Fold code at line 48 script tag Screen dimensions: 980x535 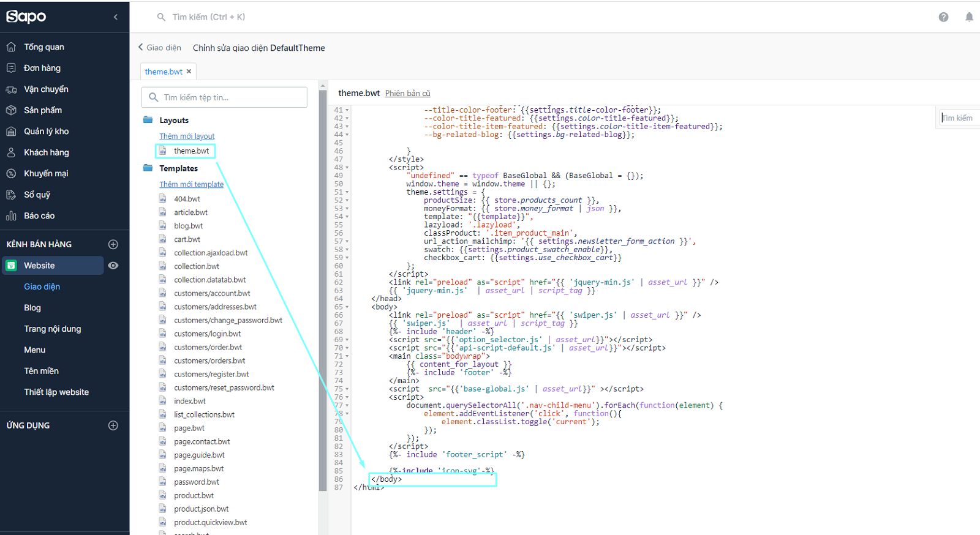(x=347, y=168)
